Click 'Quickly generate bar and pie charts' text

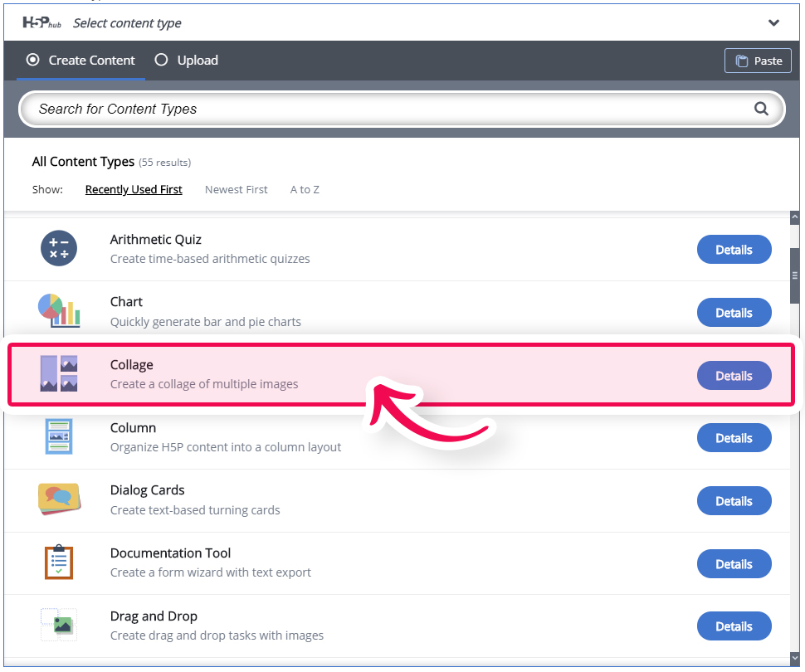205,322
